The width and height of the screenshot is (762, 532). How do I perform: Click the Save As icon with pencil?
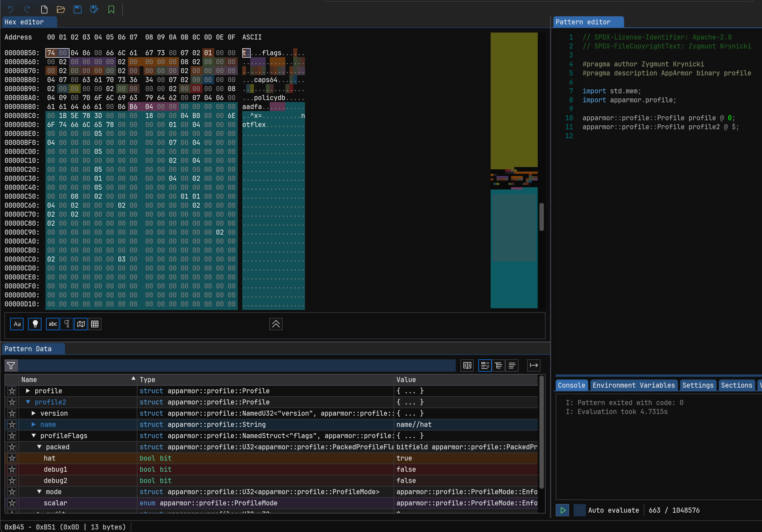click(94, 9)
